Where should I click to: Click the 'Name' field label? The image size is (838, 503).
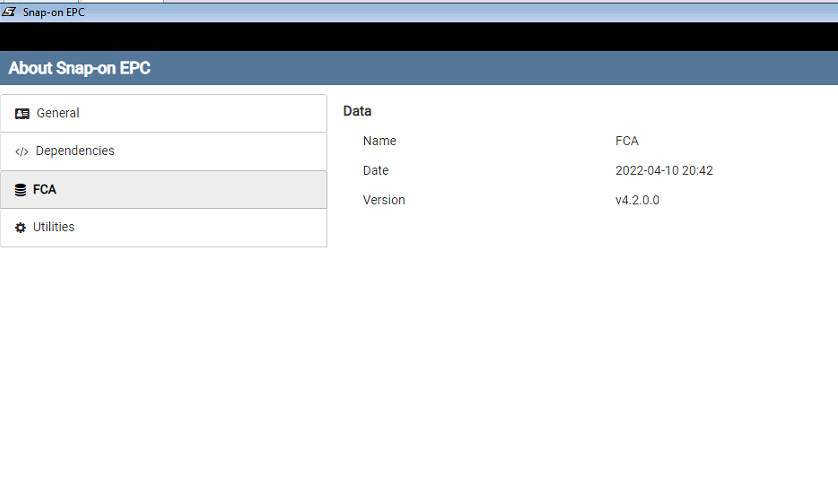pos(379,141)
